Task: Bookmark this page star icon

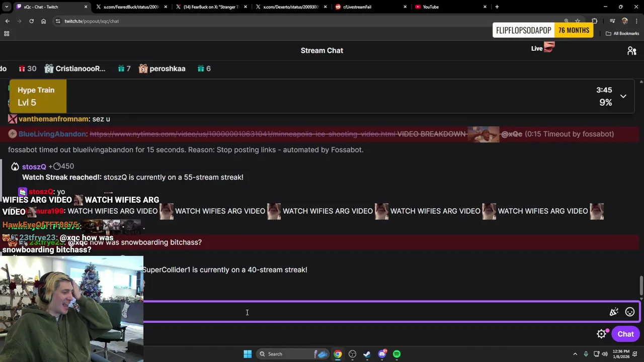Action: pyautogui.click(x=578, y=21)
